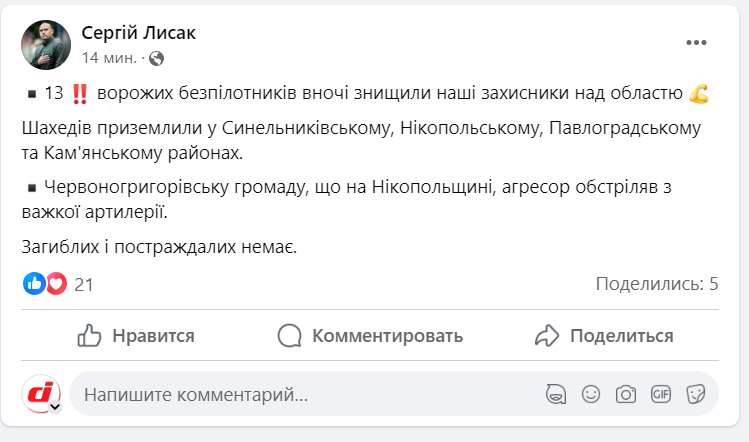Open the emoji picker smiley icon
The width and height of the screenshot is (749, 442).
[x=591, y=394]
